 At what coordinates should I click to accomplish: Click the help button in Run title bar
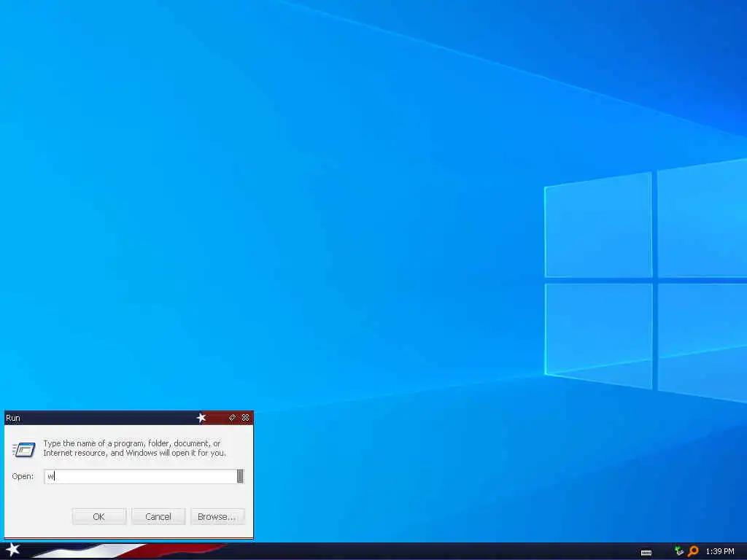click(232, 418)
